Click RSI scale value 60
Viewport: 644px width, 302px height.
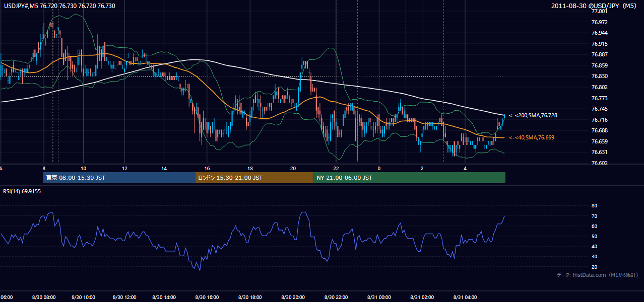click(x=594, y=226)
